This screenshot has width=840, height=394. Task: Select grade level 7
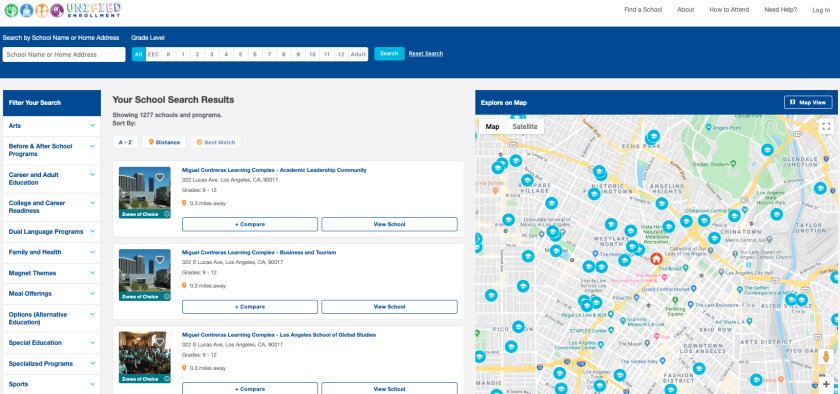coord(269,54)
